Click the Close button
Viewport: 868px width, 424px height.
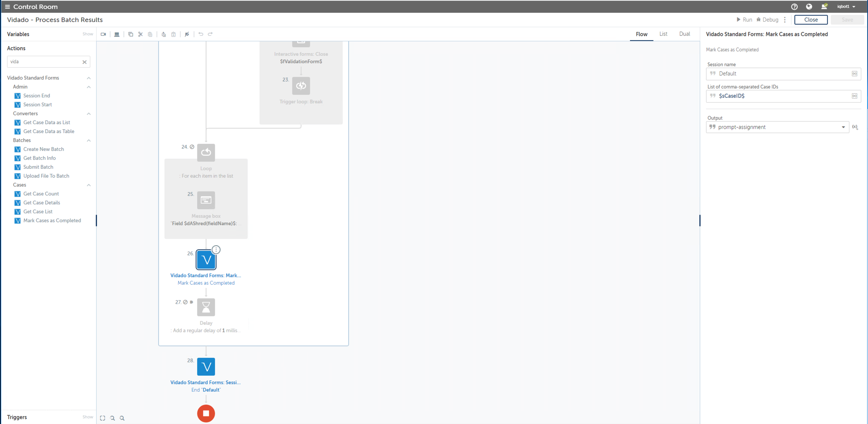(x=811, y=20)
